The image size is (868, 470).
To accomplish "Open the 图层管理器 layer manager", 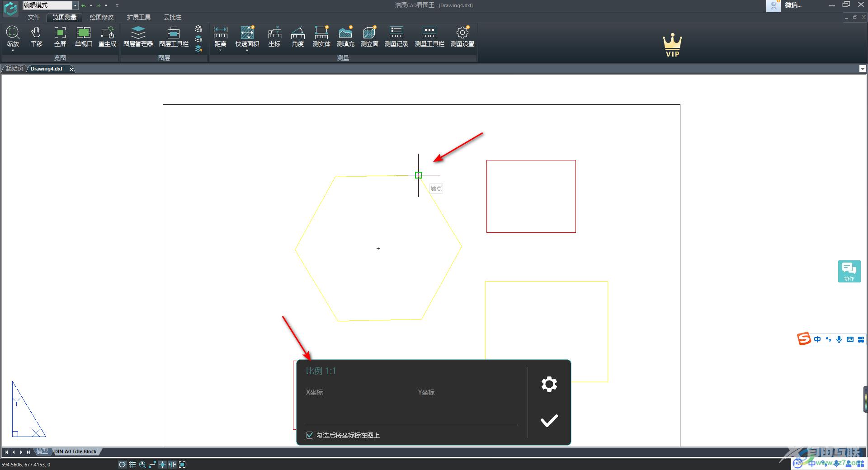I will point(138,36).
